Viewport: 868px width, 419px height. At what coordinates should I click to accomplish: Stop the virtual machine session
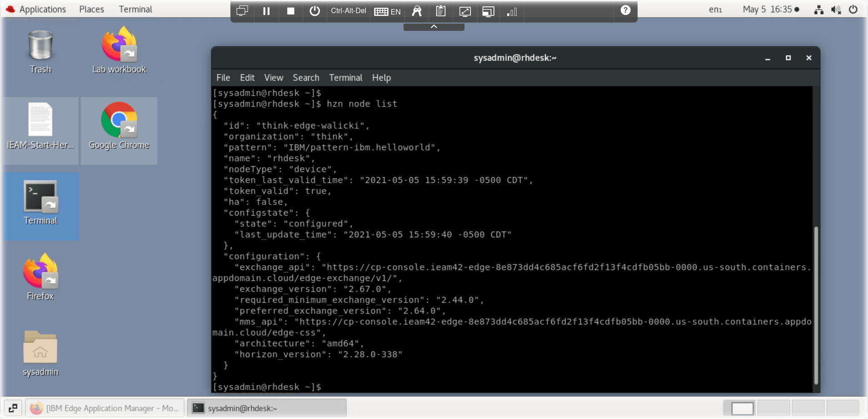[290, 11]
